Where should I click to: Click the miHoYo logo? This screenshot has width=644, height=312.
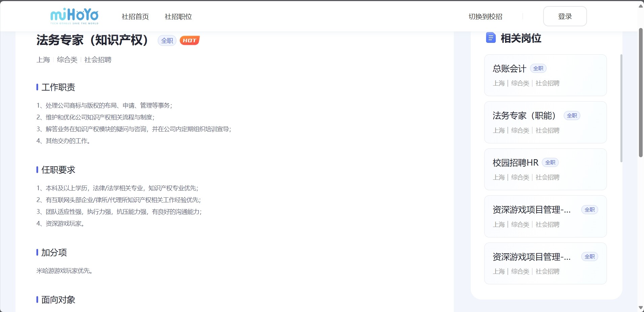[x=74, y=16]
